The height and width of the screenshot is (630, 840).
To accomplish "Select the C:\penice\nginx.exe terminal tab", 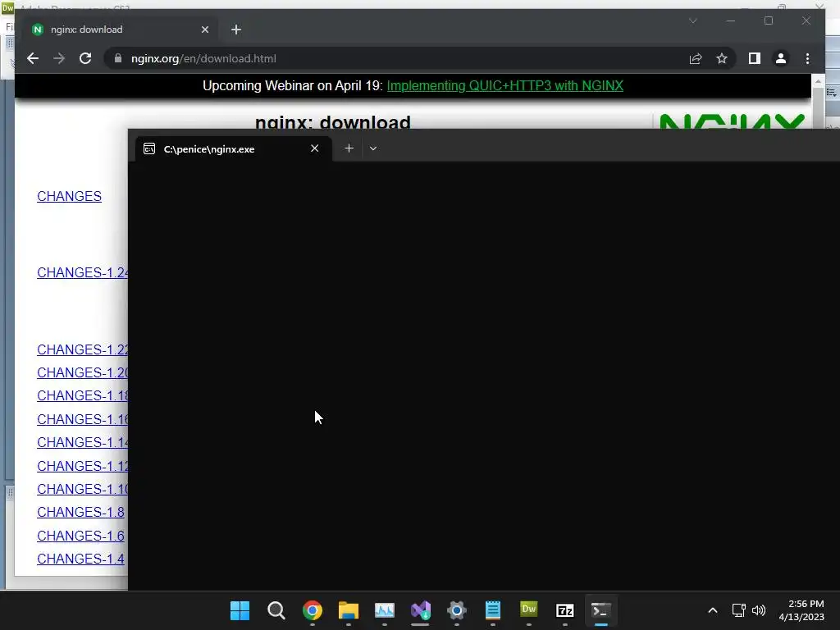I will [x=233, y=149].
